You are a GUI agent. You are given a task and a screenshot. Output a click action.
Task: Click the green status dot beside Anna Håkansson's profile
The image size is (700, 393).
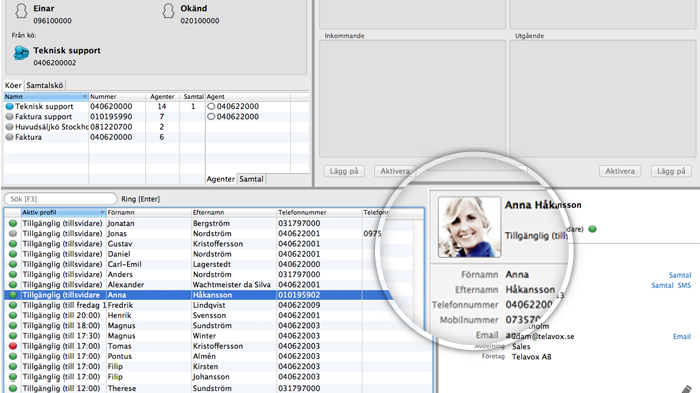click(x=592, y=229)
